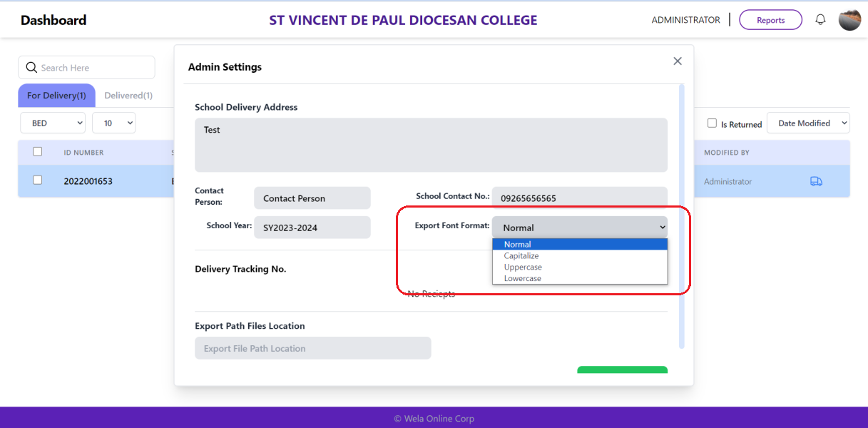Tick the Is Returned checkbox
This screenshot has height=428, width=868.
tap(712, 123)
